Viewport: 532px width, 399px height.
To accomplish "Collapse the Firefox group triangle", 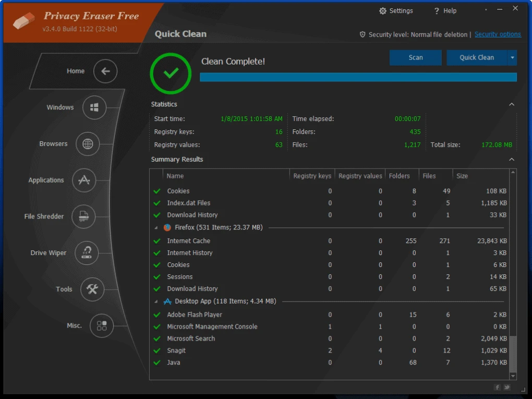I will click(156, 227).
